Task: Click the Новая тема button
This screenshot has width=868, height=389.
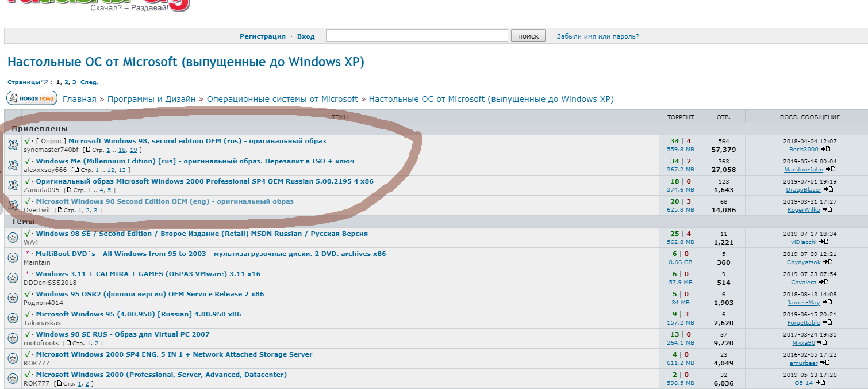Action: 32,98
